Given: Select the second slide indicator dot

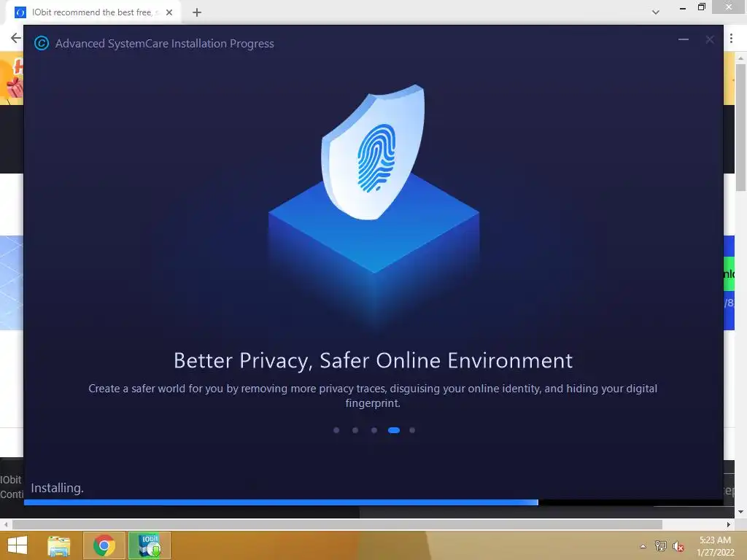Looking at the screenshot, I should coord(355,430).
